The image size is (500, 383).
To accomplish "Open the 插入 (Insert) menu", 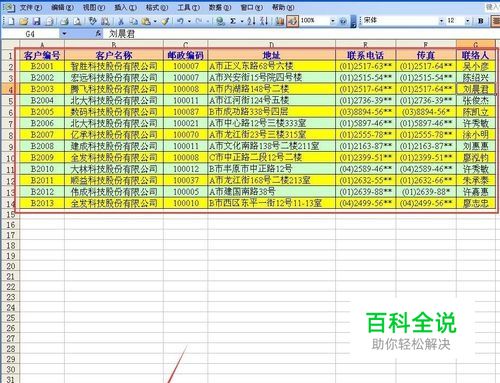I will pyautogui.click(x=125, y=7).
